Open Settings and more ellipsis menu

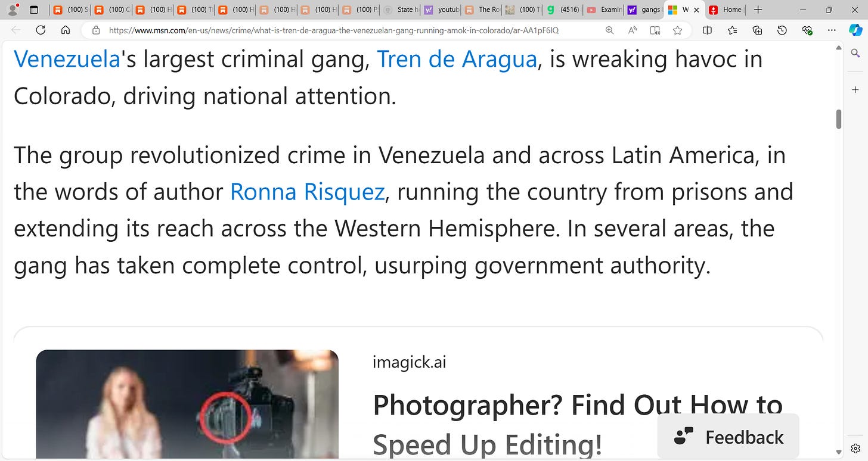click(832, 30)
